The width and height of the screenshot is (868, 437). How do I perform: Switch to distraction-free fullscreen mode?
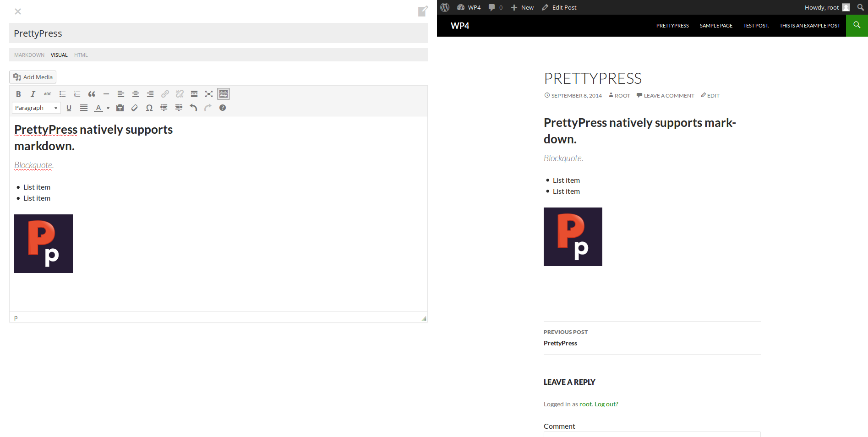coord(209,94)
